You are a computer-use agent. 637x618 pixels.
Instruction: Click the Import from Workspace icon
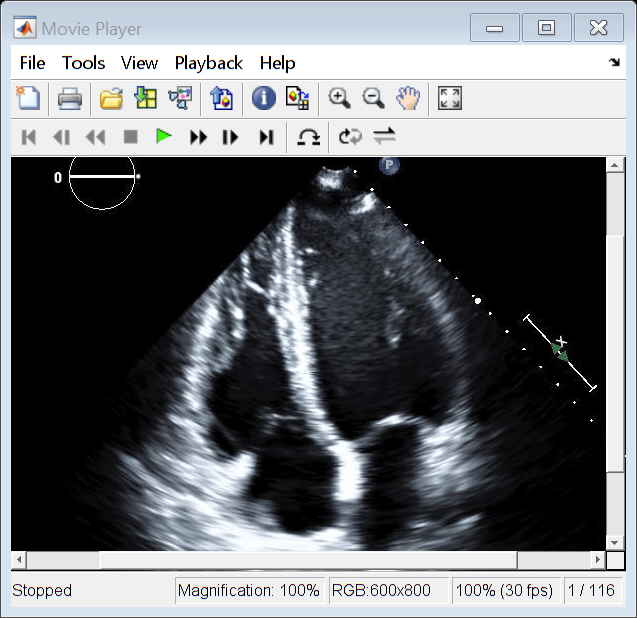[x=146, y=98]
